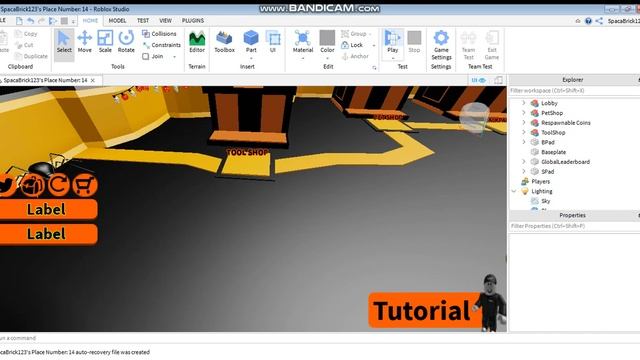Select the Players service in Explorer
Image resolution: width=640 pixels, height=360 pixels.
[x=540, y=181]
